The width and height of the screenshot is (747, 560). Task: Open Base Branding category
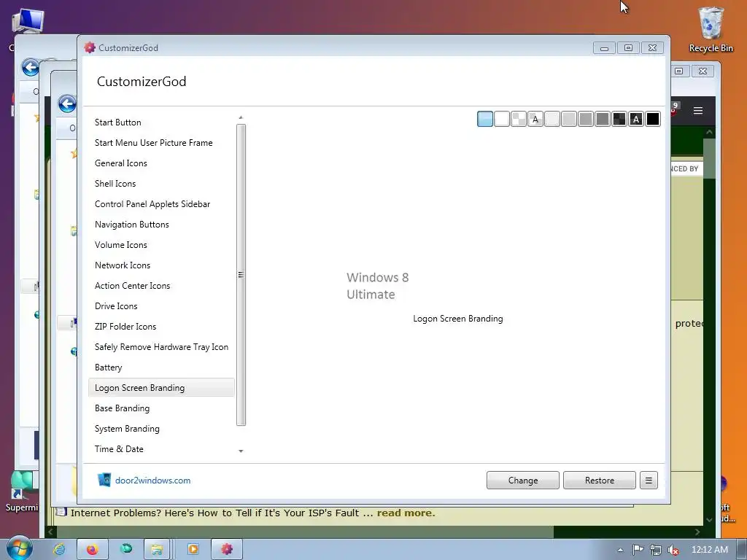[x=161, y=408]
